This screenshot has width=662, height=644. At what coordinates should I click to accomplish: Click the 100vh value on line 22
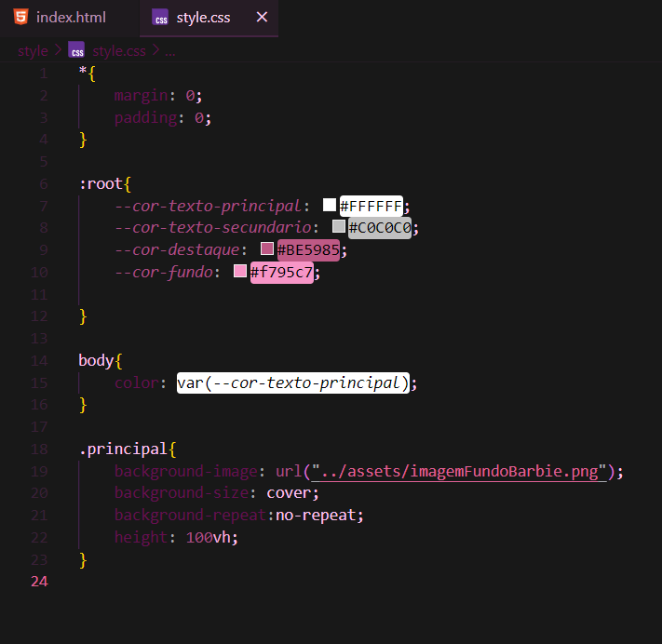[209, 538]
